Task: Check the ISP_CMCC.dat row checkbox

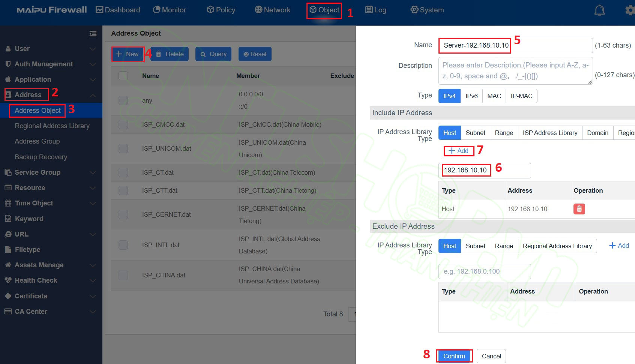Action: (123, 124)
